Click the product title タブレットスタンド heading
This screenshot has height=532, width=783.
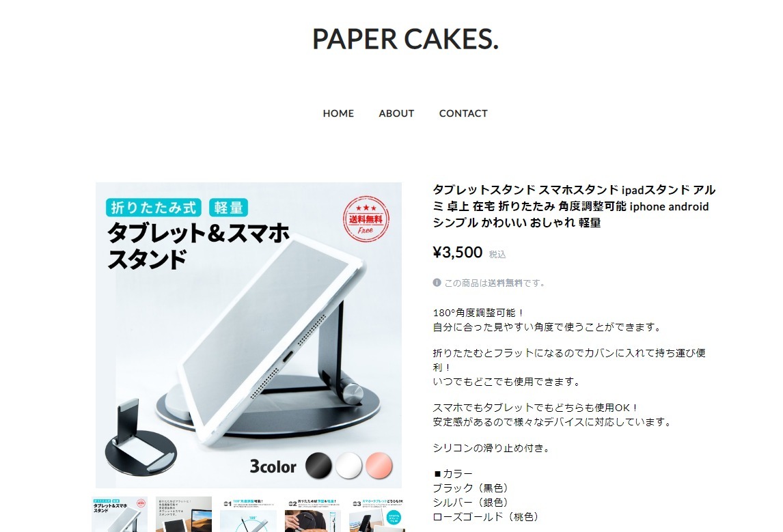[574, 206]
